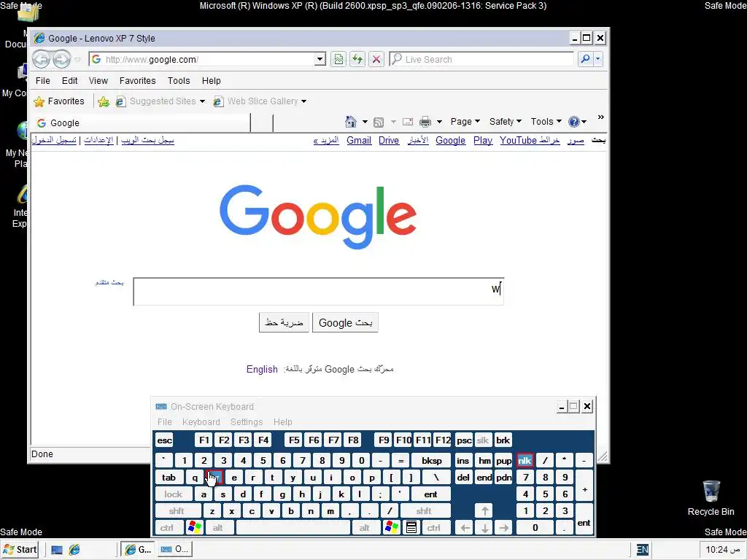Open the Recycle Bin desktop icon
The height and width of the screenshot is (560, 747).
click(x=711, y=498)
